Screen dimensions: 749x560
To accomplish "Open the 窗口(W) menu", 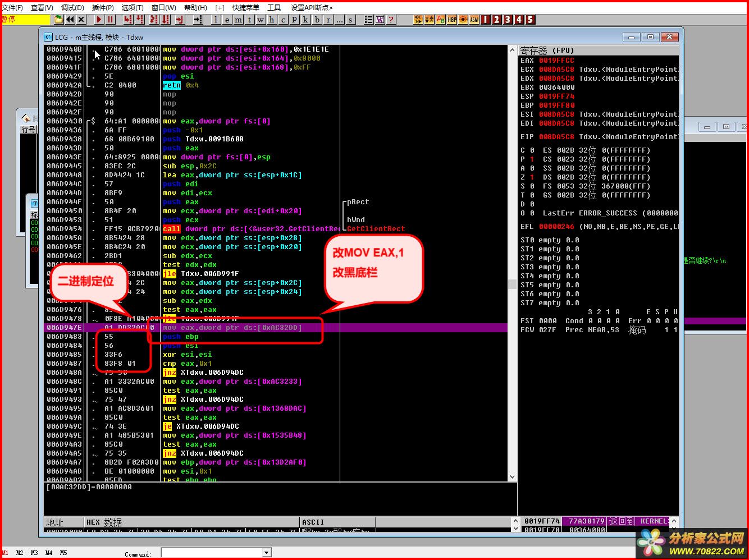I will tap(164, 7).
